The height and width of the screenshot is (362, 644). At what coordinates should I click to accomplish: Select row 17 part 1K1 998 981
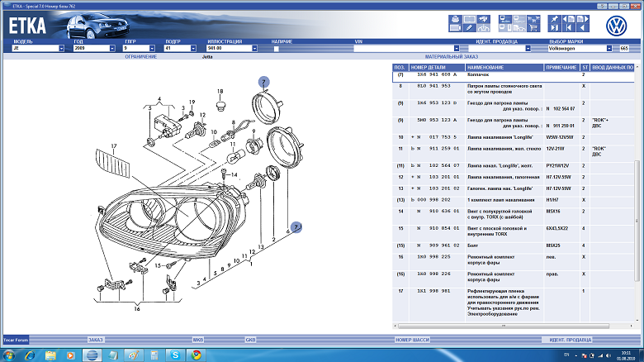coord(514,304)
